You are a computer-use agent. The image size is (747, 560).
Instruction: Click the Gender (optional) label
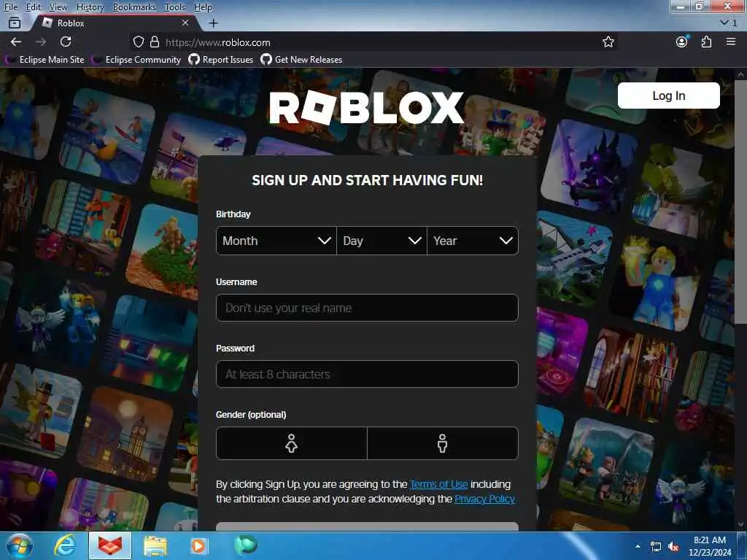tap(251, 414)
